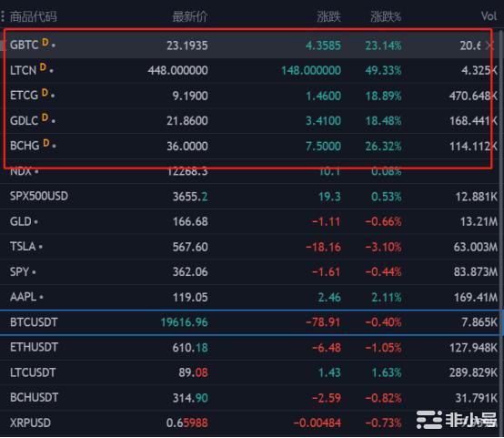Click BCHG last price 36.0000
This screenshot has height=438, width=504.
pyautogui.click(x=187, y=146)
